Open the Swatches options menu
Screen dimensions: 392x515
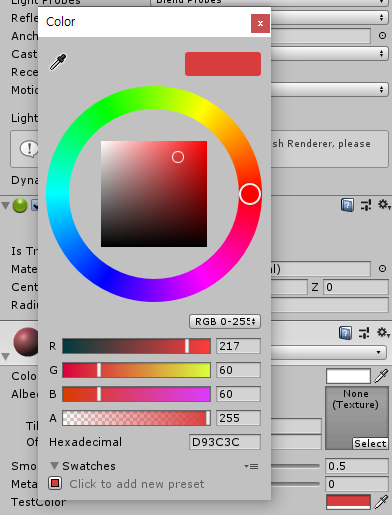coord(251,466)
